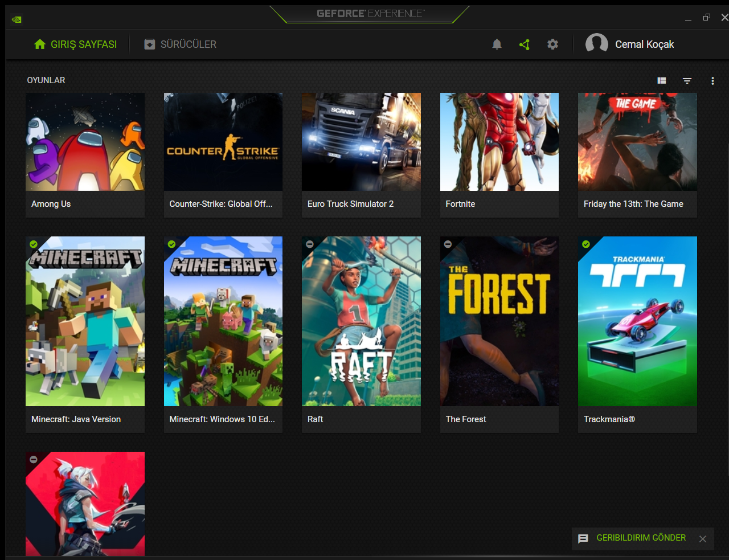
Task: Click the user avatar picture
Action: tap(596, 44)
